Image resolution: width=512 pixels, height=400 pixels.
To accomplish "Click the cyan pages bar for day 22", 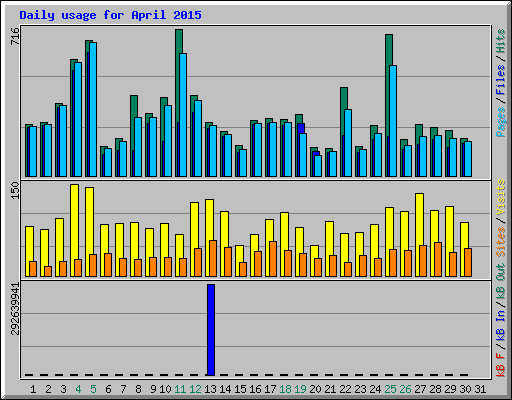I will pos(348,143).
